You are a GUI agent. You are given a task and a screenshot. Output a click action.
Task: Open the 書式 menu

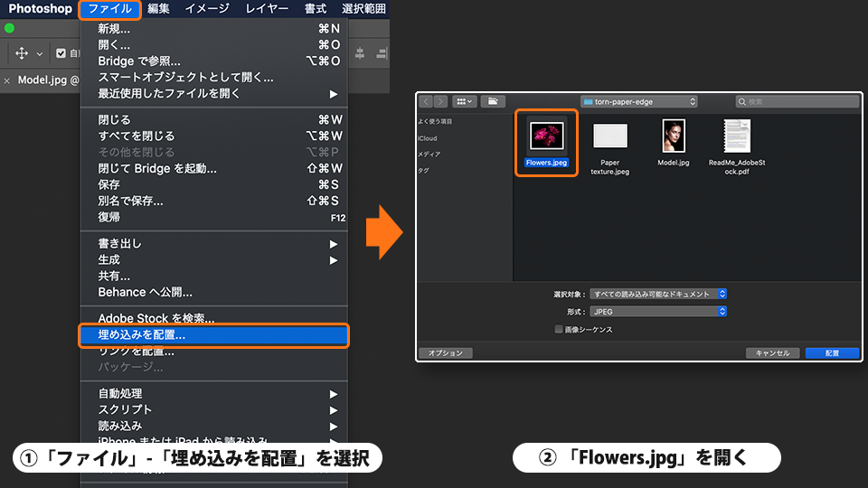(x=316, y=9)
